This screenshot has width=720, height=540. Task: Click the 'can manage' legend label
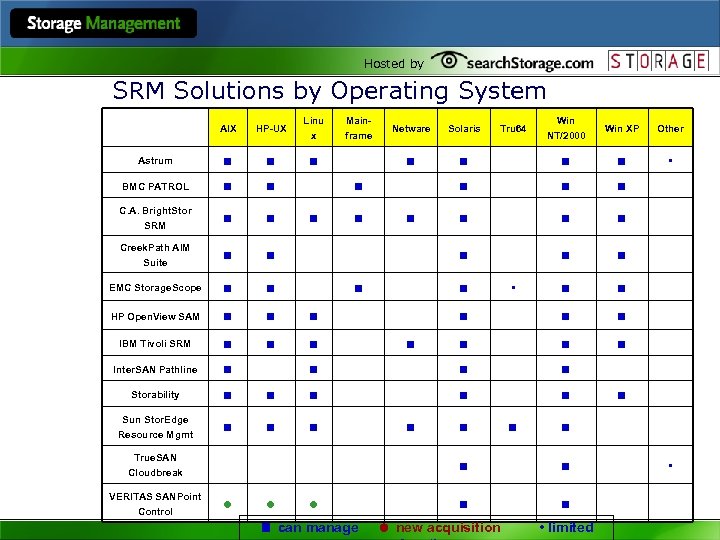click(318, 528)
